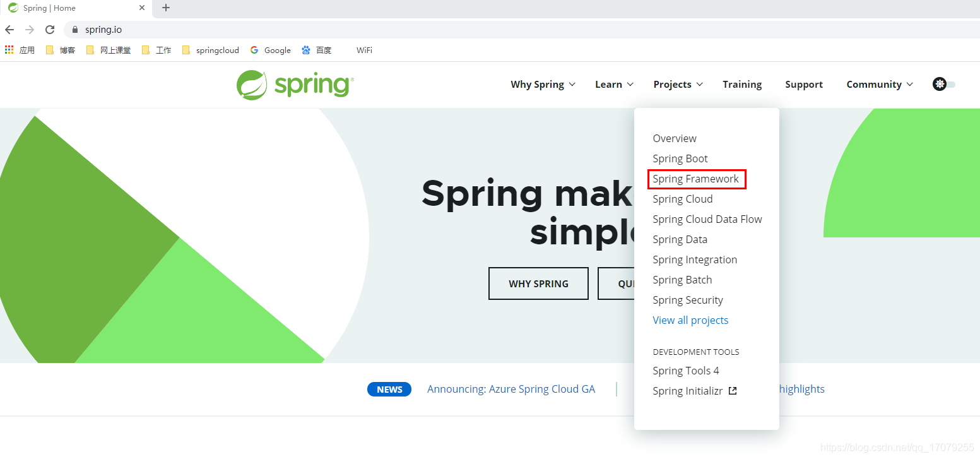Screen dimensions: 980x459
Task: Select Spring Framework in Projects menu
Action: pos(696,179)
